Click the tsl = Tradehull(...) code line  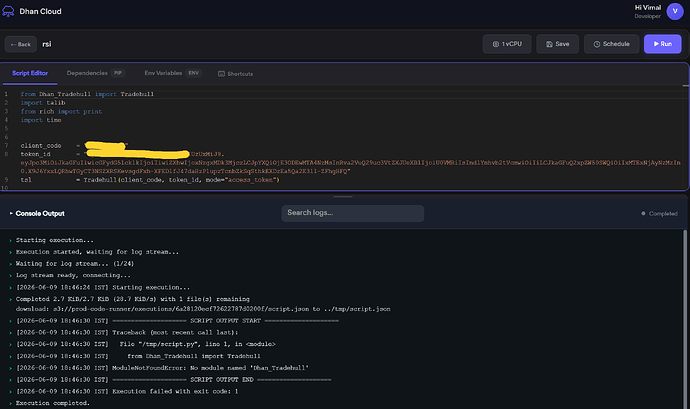click(150, 180)
